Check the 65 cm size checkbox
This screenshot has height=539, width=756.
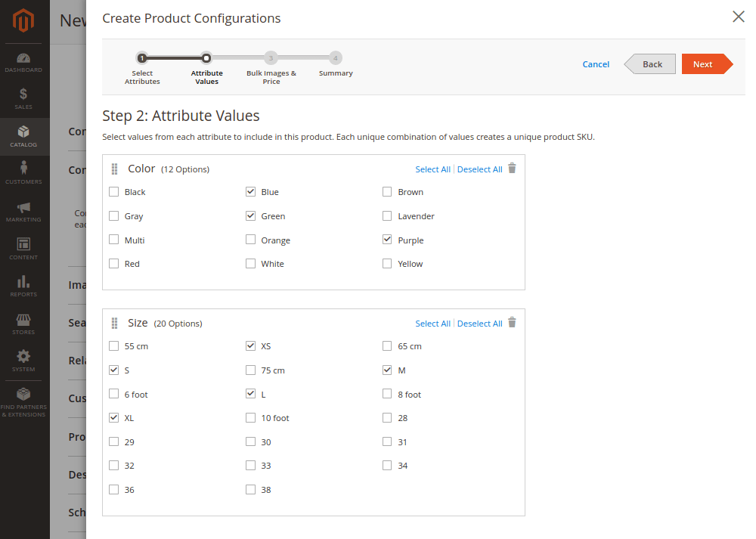pyautogui.click(x=387, y=346)
